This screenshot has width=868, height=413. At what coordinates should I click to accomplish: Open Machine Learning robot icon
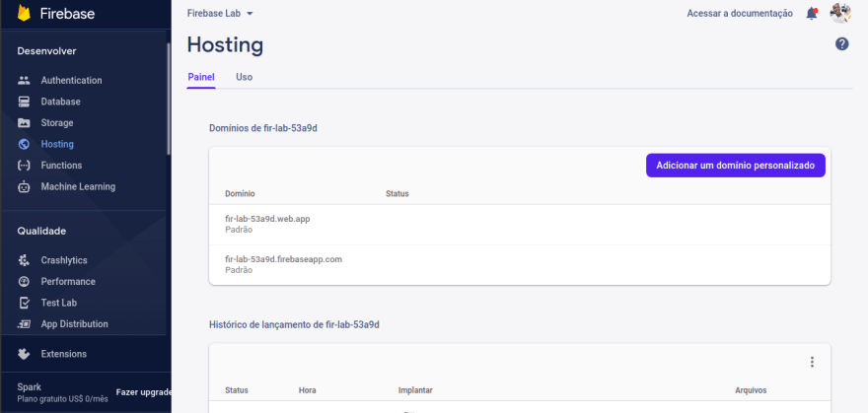(x=24, y=187)
